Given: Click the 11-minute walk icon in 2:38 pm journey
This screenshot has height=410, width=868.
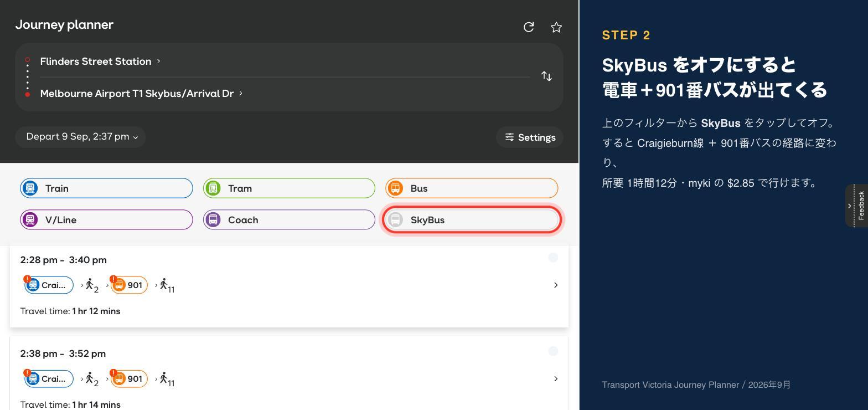Looking at the screenshot, I should (x=167, y=380).
